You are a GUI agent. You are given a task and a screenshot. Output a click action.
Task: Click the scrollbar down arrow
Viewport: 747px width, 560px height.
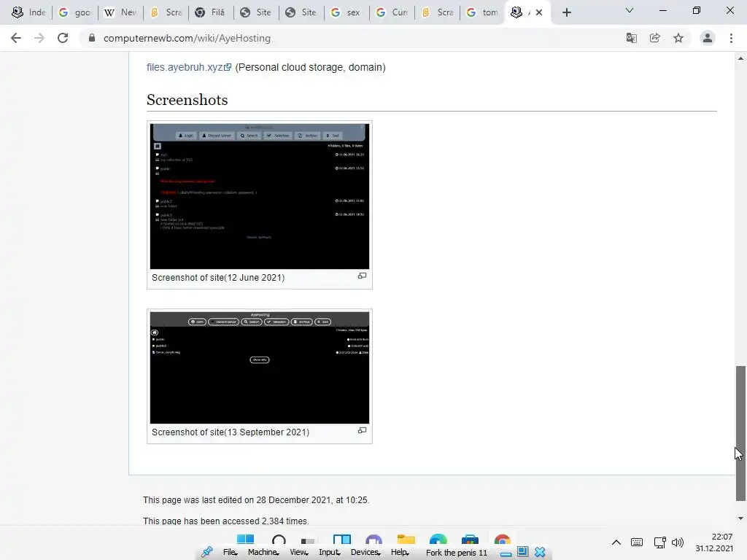coord(740,518)
